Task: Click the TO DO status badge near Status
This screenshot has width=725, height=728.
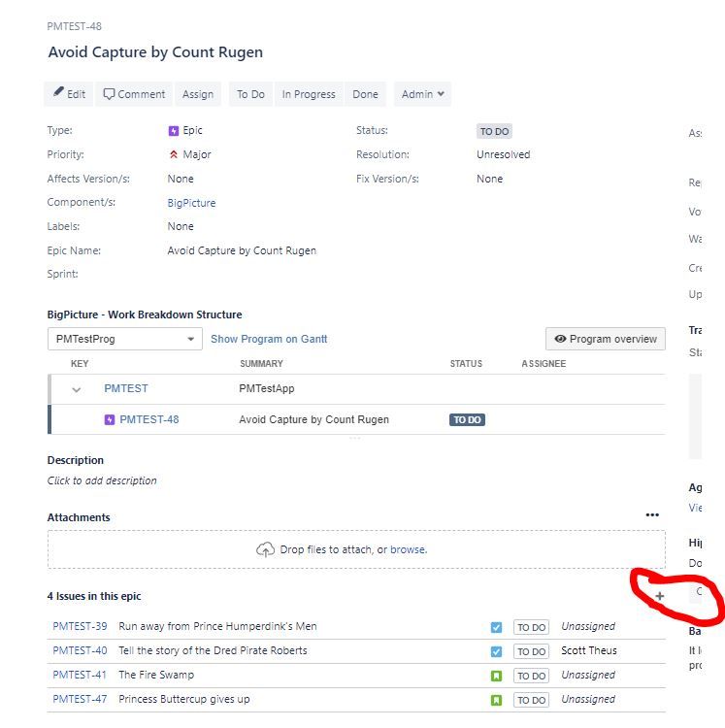Action: [x=494, y=131]
